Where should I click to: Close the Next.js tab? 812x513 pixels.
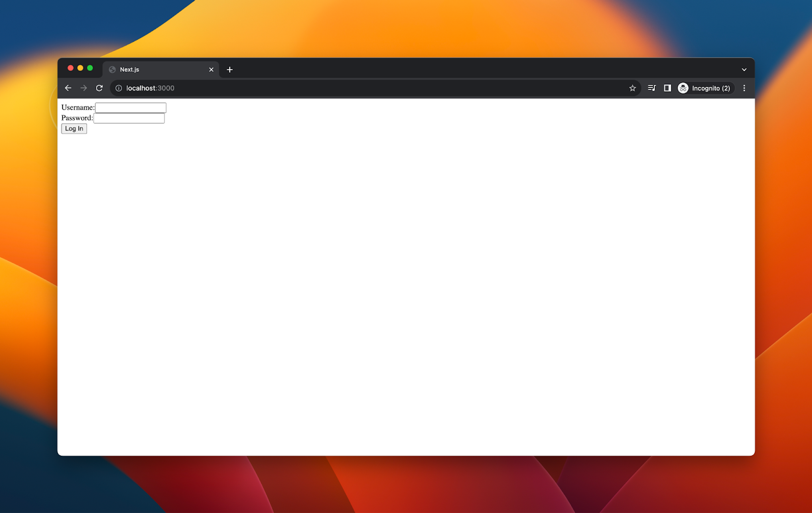[x=211, y=70]
